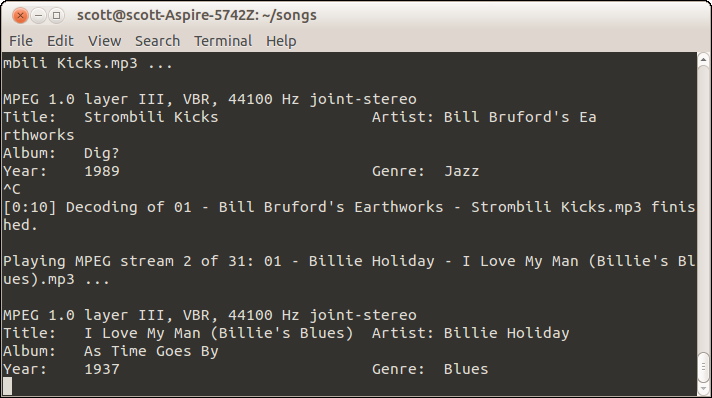Open the Help menu
This screenshot has width=712, height=398.
coord(281,41)
